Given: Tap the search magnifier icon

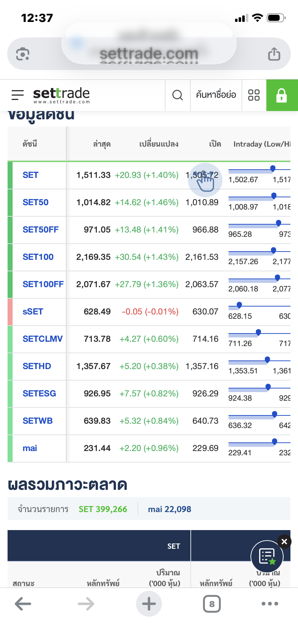Looking at the screenshot, I should click(177, 95).
